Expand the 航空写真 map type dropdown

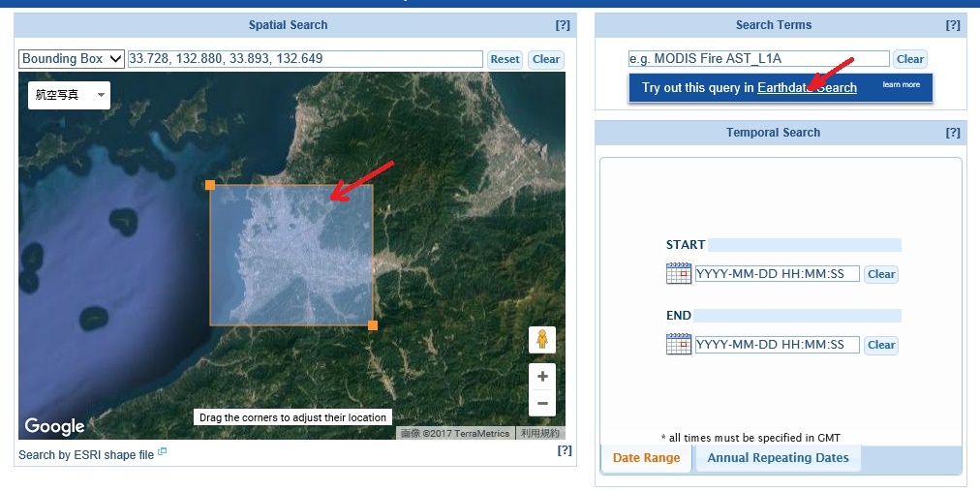(69, 95)
